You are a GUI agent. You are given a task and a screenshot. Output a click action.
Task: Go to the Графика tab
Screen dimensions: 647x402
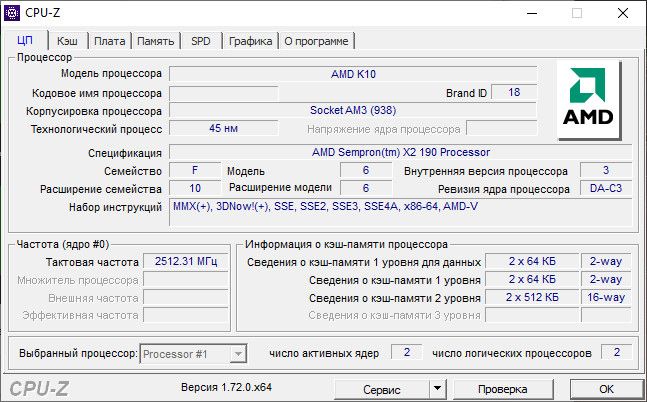(250, 41)
